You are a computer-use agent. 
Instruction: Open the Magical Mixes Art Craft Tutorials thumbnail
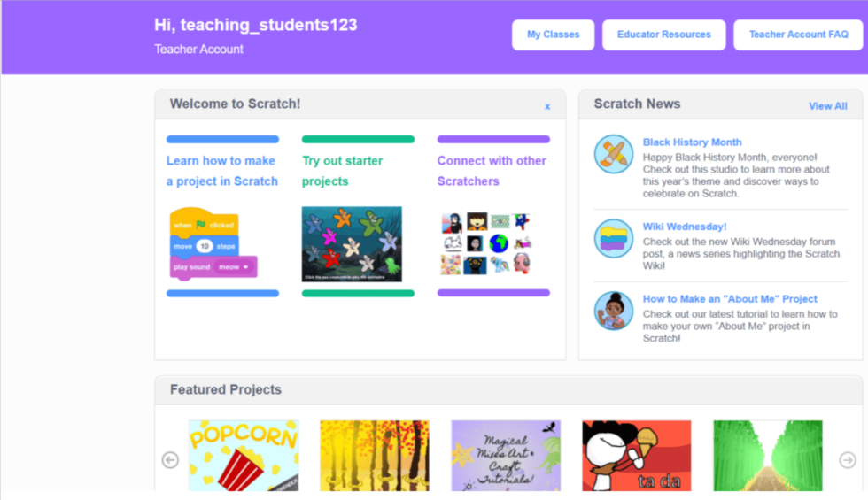pyautogui.click(x=506, y=456)
